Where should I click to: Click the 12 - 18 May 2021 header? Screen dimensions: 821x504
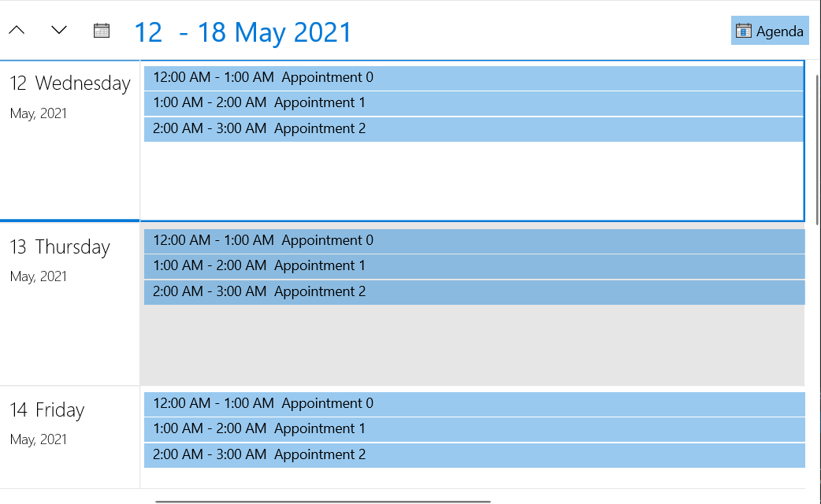(243, 32)
